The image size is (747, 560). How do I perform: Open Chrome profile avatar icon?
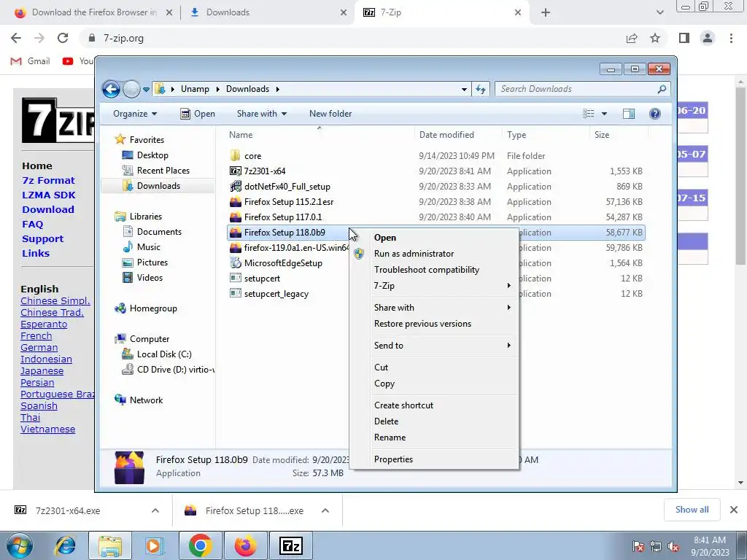point(708,38)
